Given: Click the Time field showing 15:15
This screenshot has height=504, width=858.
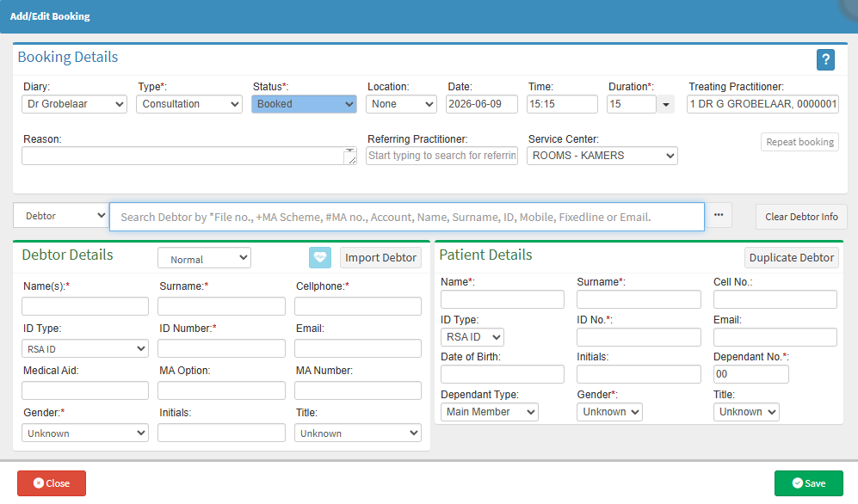Looking at the screenshot, I should (562, 104).
